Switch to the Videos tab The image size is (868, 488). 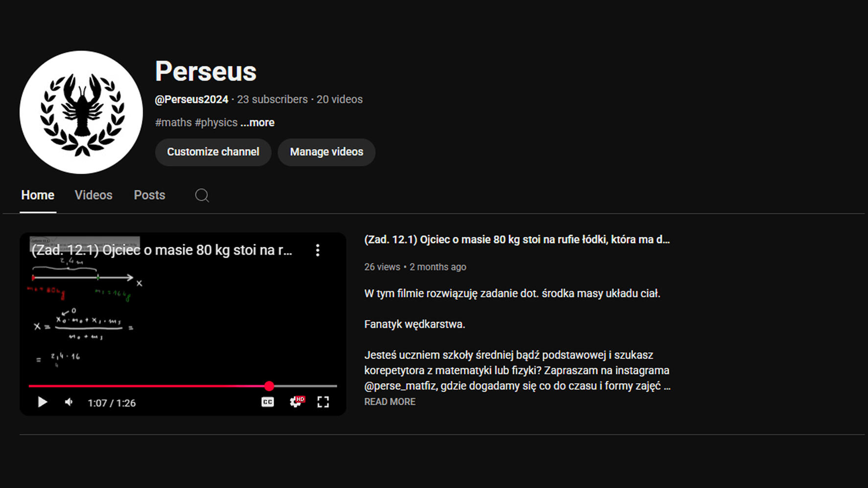(x=94, y=195)
